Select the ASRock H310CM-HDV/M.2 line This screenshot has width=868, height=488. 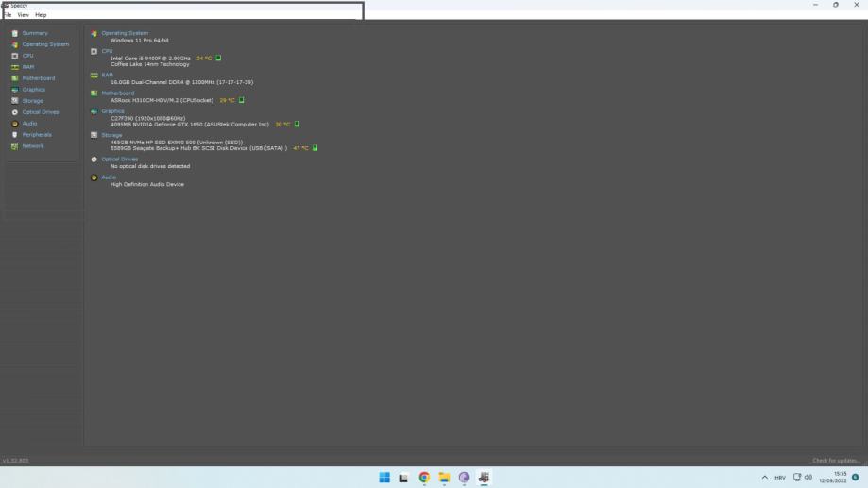pyautogui.click(x=162, y=100)
